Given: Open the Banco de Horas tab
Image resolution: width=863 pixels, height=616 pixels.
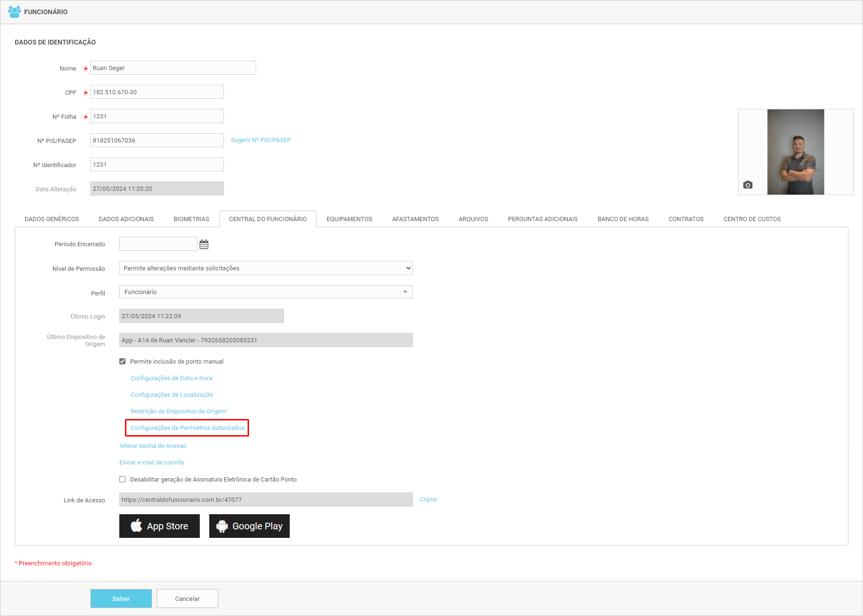Looking at the screenshot, I should pyautogui.click(x=623, y=219).
